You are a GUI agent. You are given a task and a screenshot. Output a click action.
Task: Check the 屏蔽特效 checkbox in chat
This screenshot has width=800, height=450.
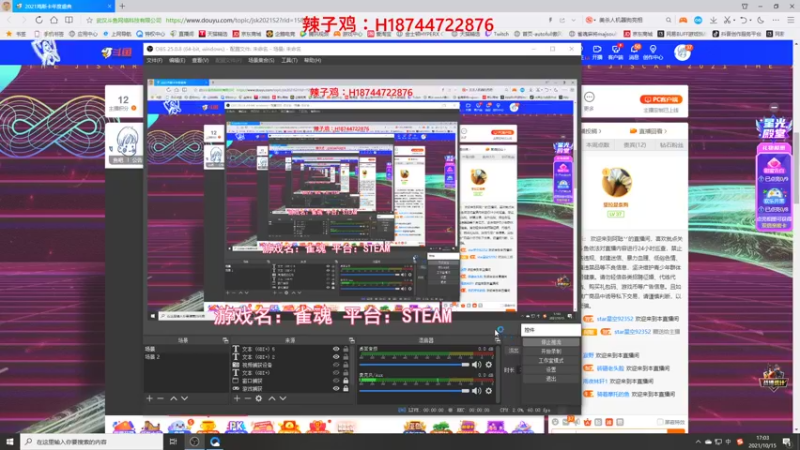[x=660, y=422]
